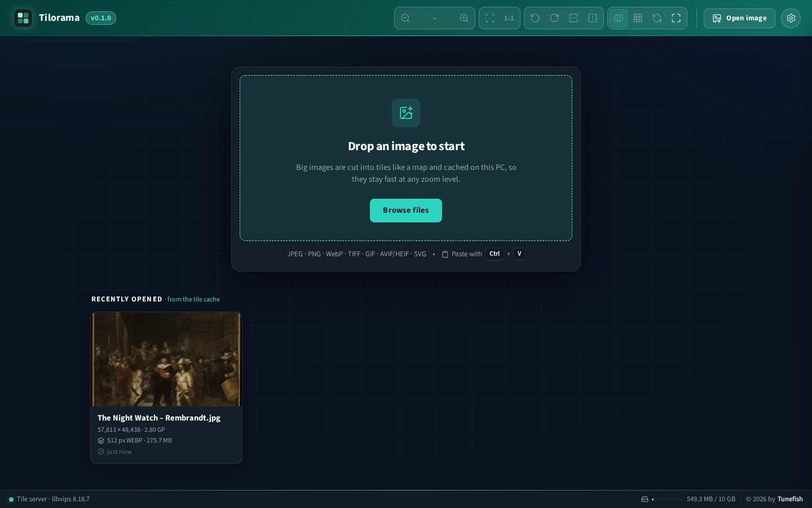Click the zoom out magnifier icon
This screenshot has width=812, height=508.
405,18
